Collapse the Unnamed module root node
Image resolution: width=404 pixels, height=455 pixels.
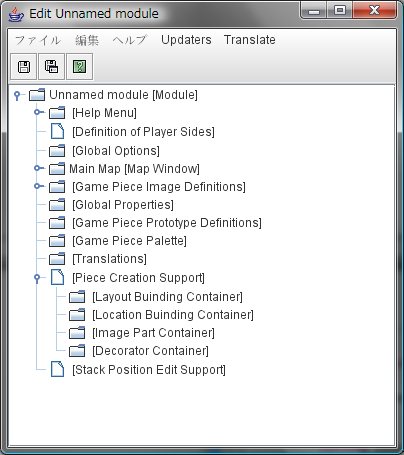17,95
